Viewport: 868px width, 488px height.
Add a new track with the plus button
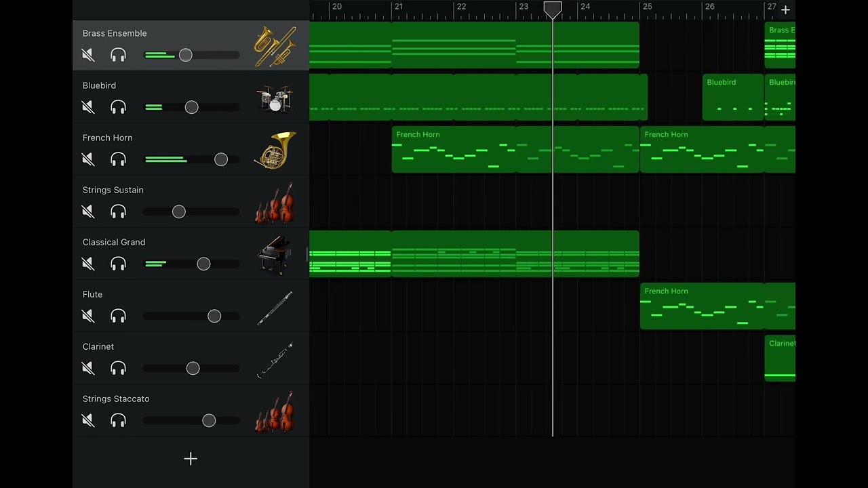pos(191,459)
